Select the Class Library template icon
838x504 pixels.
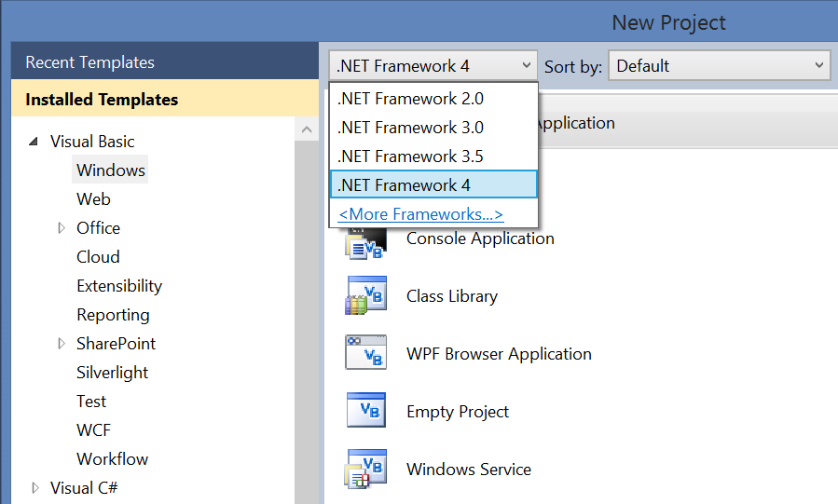click(x=366, y=295)
